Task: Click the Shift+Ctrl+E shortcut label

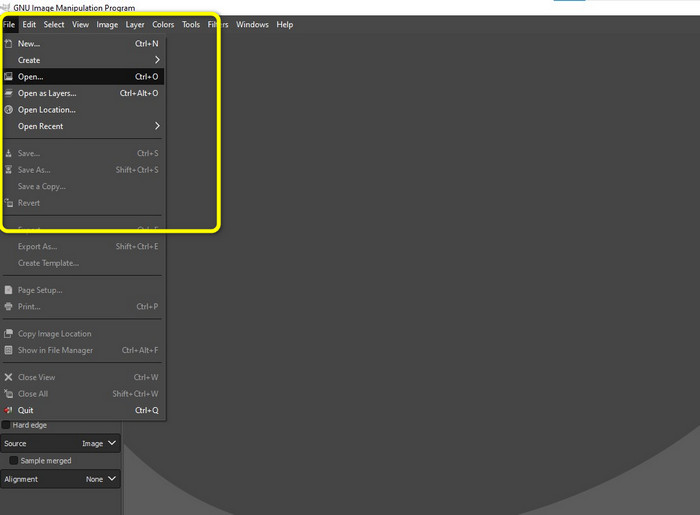Action: 137,246
